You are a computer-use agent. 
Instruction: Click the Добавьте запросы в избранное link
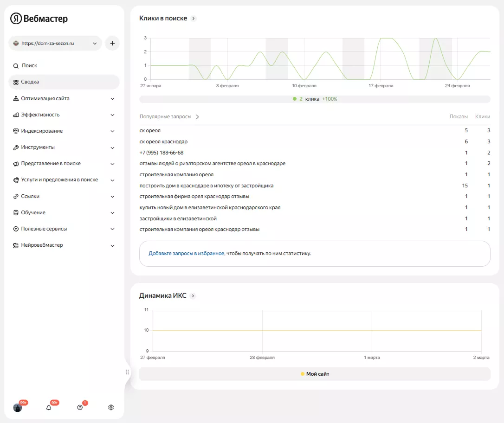187,253
